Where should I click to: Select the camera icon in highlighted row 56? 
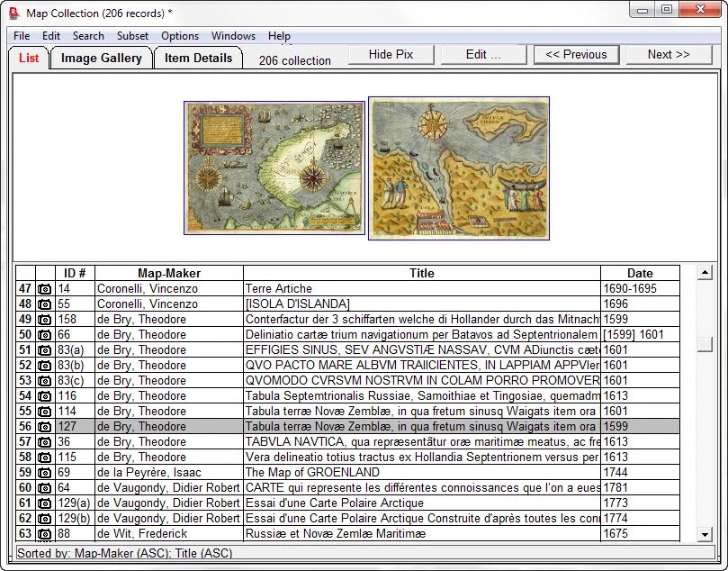44,427
